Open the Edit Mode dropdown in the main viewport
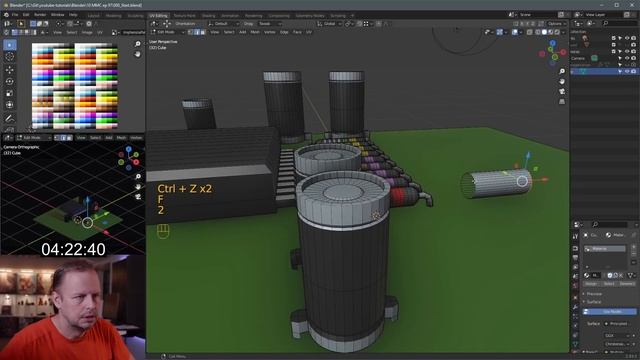The image size is (640, 360). tap(169, 32)
